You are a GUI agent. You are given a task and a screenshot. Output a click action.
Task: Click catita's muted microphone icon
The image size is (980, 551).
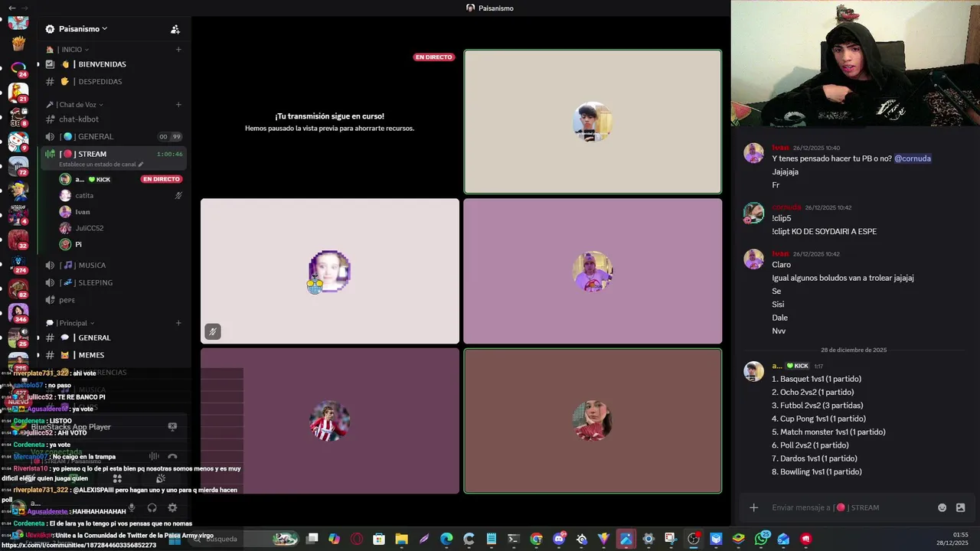(x=178, y=196)
